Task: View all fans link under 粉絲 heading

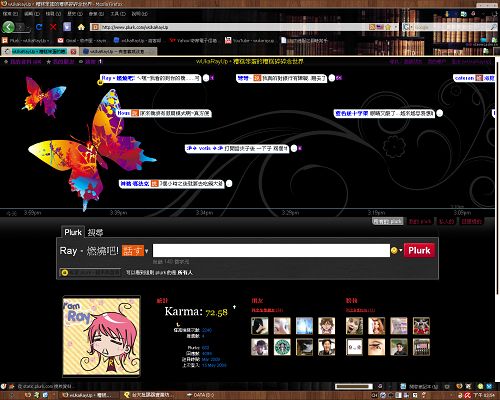Action: tap(360, 310)
